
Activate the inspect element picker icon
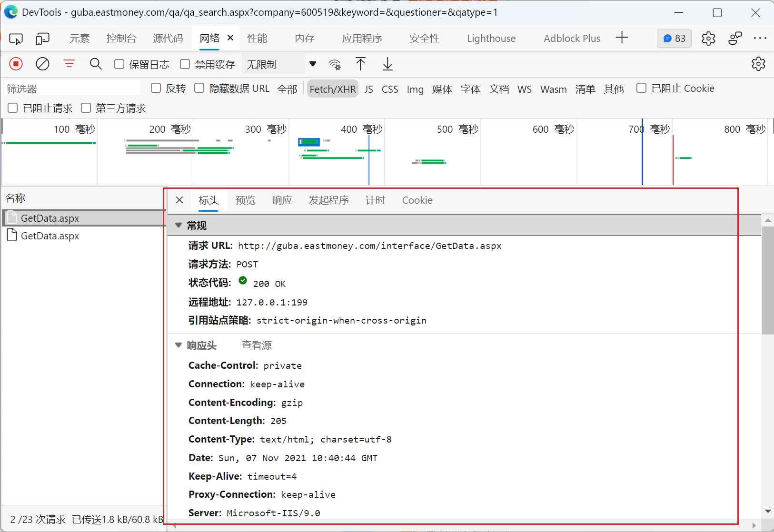pyautogui.click(x=16, y=39)
